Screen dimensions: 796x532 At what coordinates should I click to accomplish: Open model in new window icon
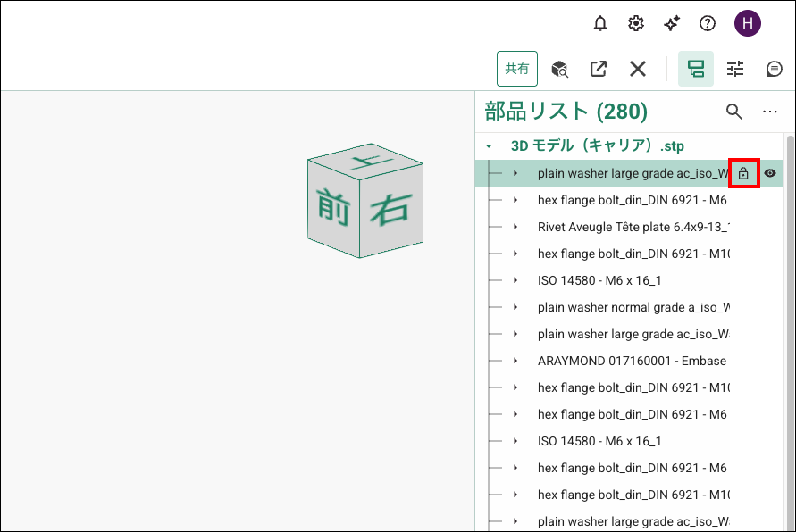click(x=598, y=69)
